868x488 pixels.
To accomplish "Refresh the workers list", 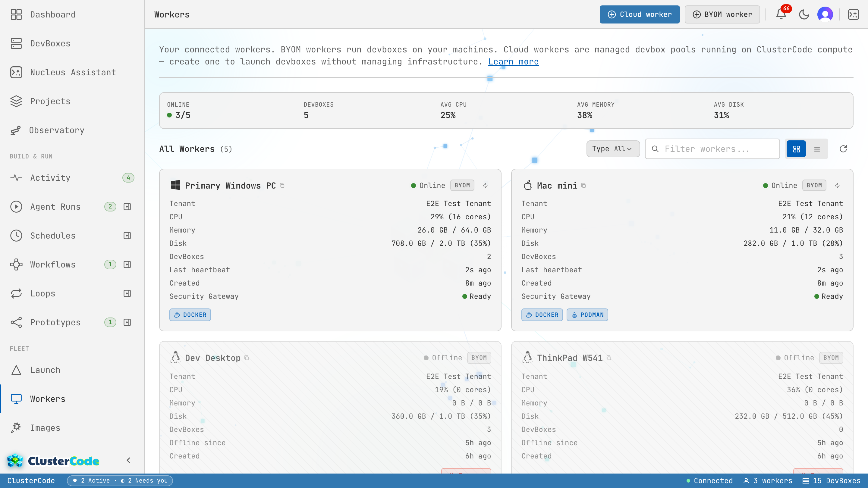I will pos(843,149).
